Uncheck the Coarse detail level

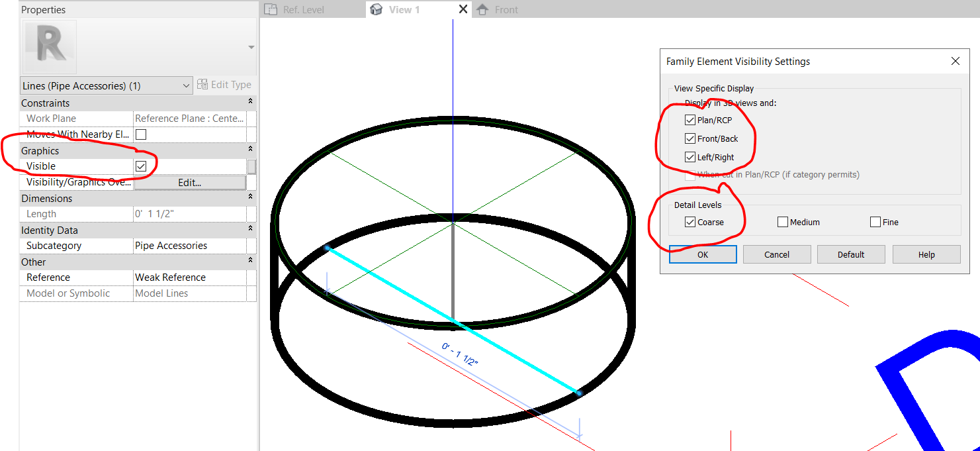(x=690, y=223)
